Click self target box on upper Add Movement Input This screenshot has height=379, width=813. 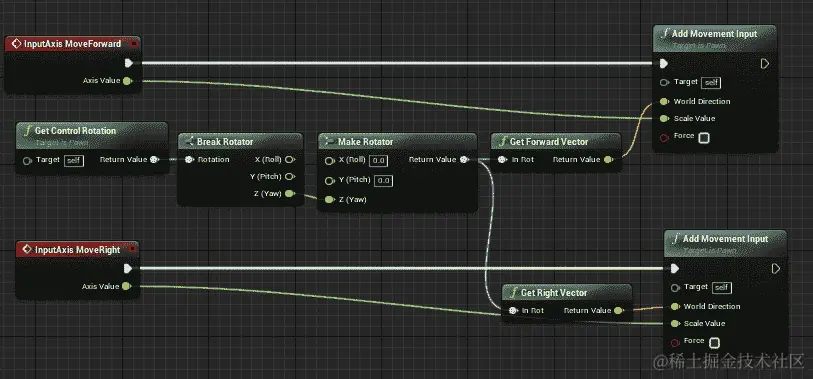711,82
